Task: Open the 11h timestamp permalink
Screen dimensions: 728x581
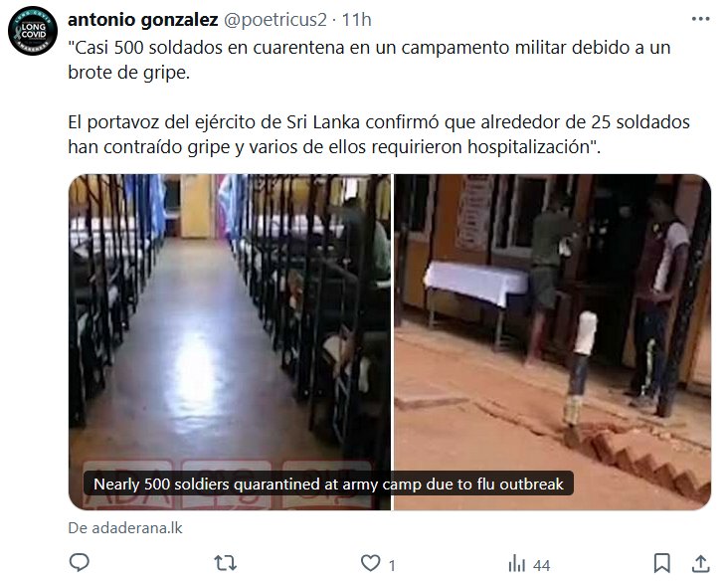Action: (357, 20)
